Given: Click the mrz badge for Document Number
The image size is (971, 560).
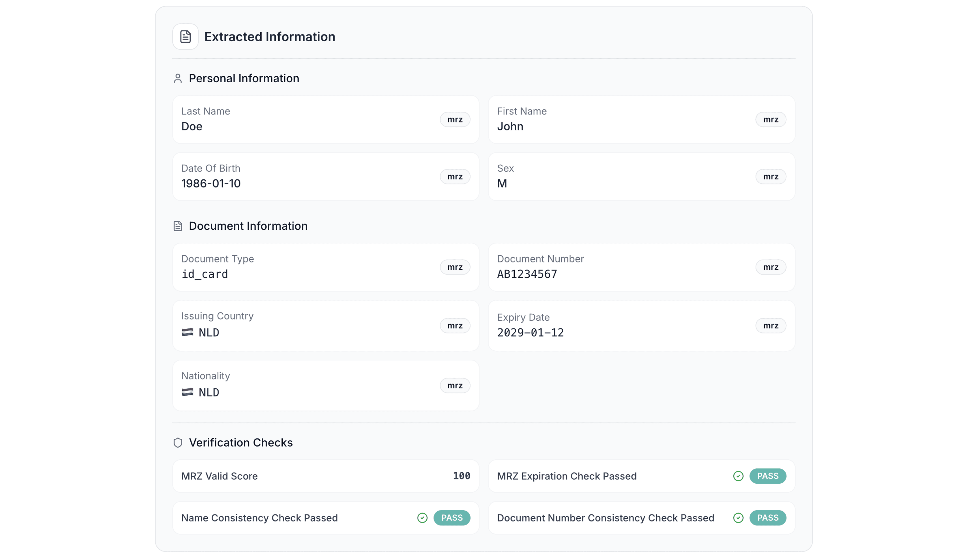Looking at the screenshot, I should pyautogui.click(x=771, y=267).
